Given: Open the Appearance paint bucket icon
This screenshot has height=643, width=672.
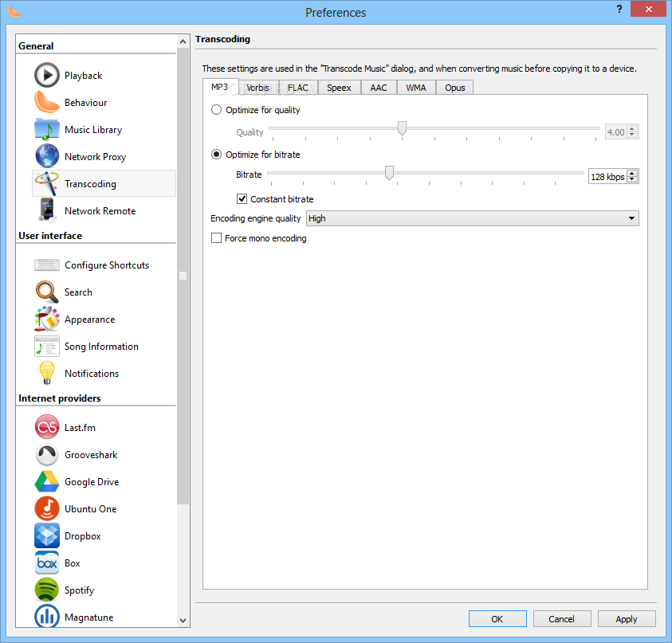Looking at the screenshot, I should click(47, 319).
